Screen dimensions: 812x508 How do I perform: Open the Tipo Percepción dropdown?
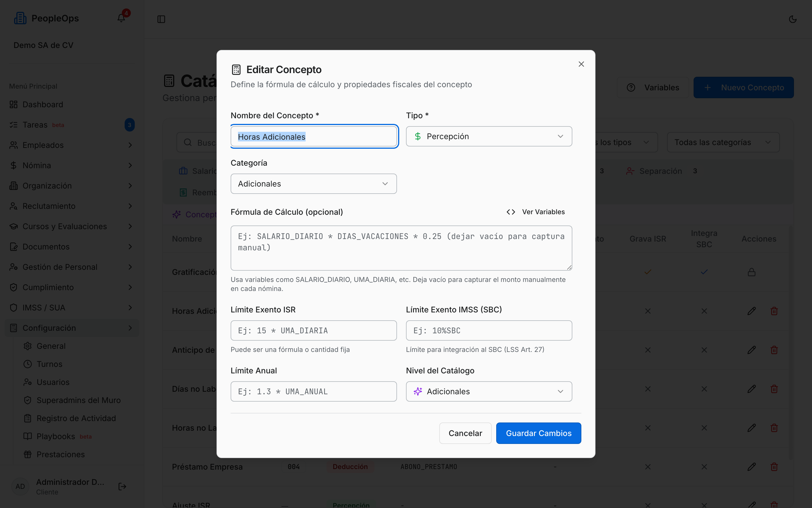pyautogui.click(x=489, y=136)
